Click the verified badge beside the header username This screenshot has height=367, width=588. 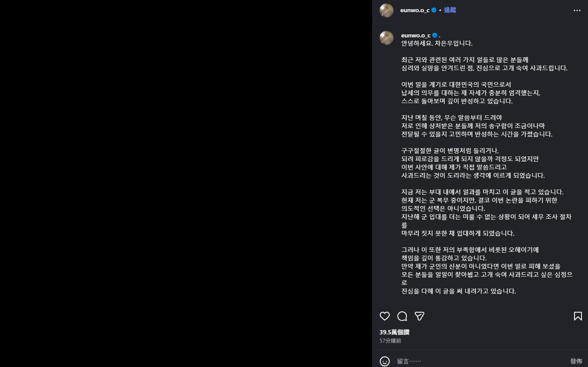coord(434,10)
